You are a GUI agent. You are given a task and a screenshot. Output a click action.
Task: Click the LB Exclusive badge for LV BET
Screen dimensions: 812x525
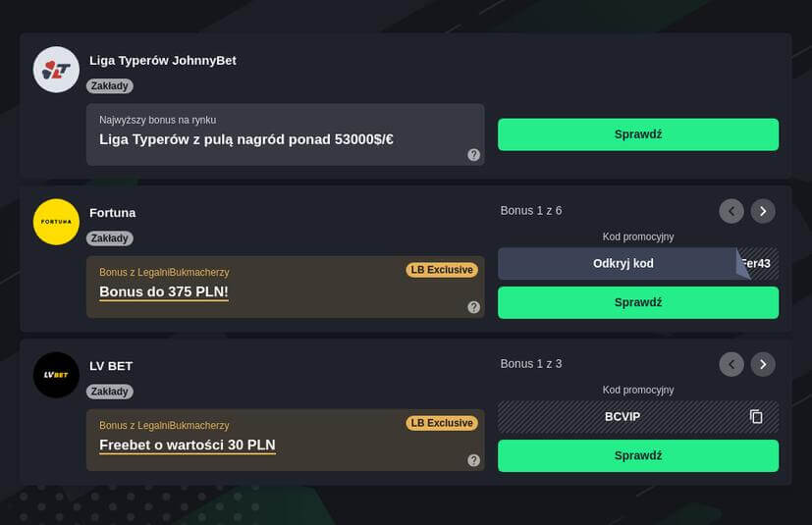pos(442,423)
